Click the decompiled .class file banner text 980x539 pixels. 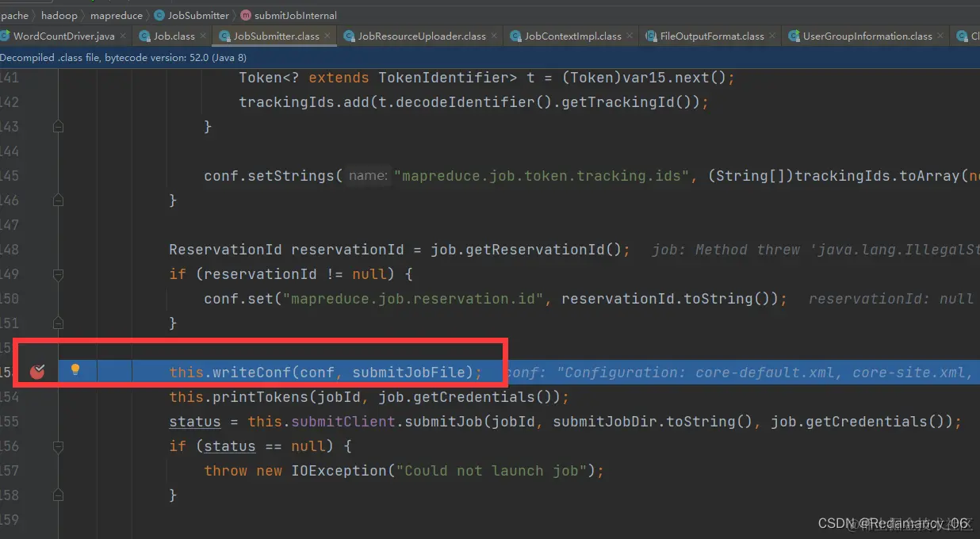[x=123, y=58]
